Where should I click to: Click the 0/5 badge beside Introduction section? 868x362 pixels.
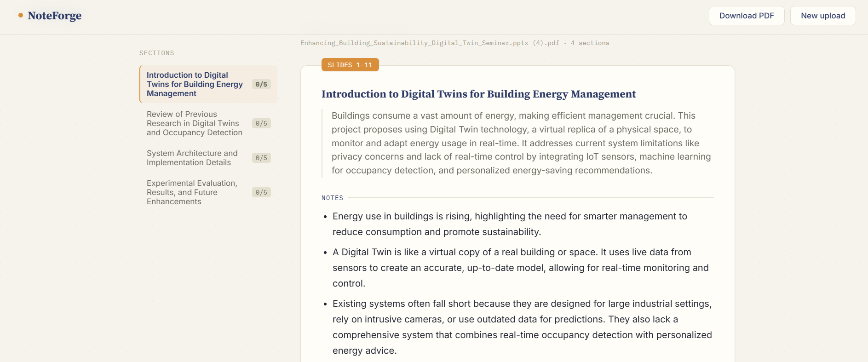pyautogui.click(x=261, y=84)
